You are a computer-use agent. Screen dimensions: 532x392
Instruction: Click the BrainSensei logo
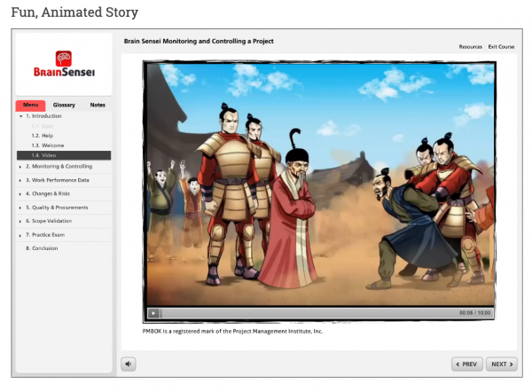pos(64,64)
